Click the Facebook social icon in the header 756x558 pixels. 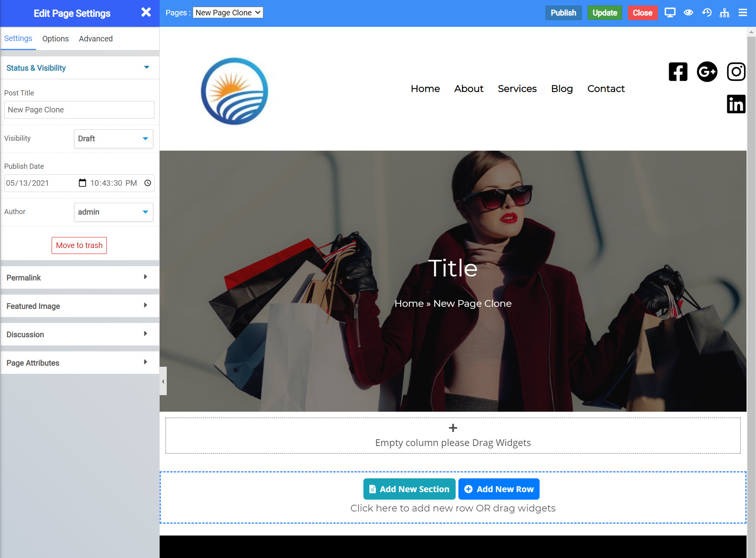coord(678,71)
